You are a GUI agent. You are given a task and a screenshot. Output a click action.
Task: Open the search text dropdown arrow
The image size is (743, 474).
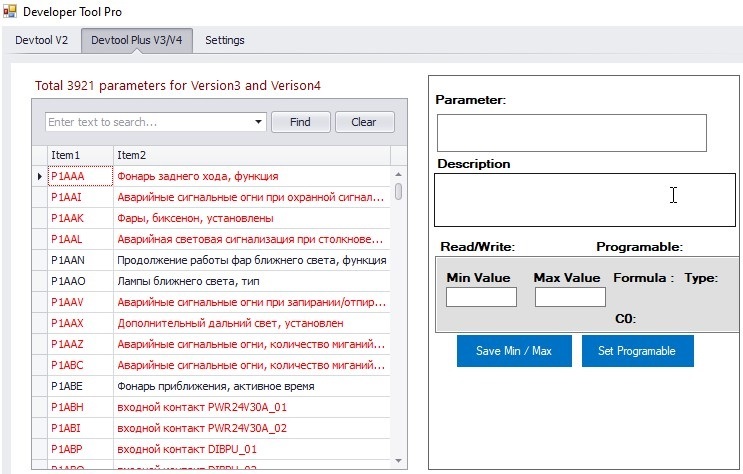click(258, 122)
